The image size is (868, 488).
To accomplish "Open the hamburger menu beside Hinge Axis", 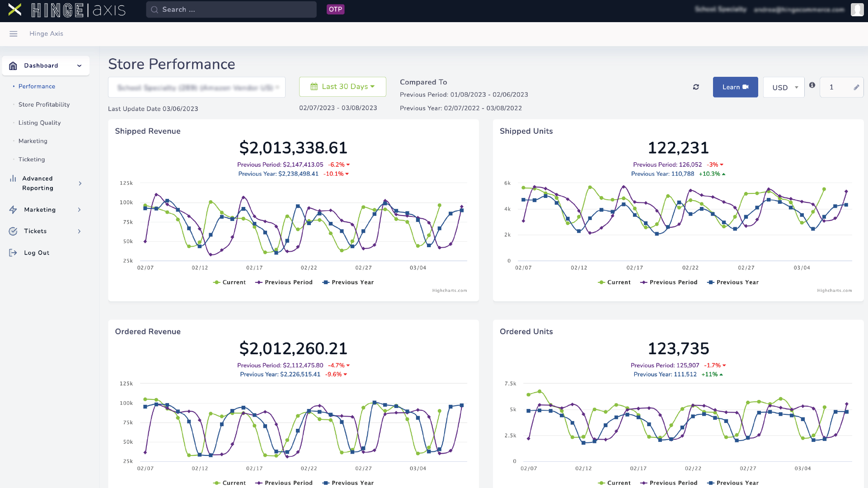I will [x=13, y=33].
